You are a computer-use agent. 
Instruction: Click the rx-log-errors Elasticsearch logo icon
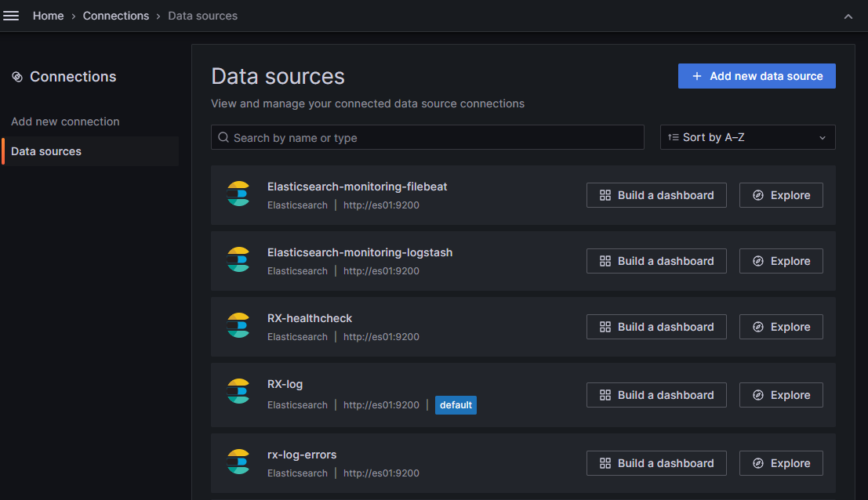238,462
